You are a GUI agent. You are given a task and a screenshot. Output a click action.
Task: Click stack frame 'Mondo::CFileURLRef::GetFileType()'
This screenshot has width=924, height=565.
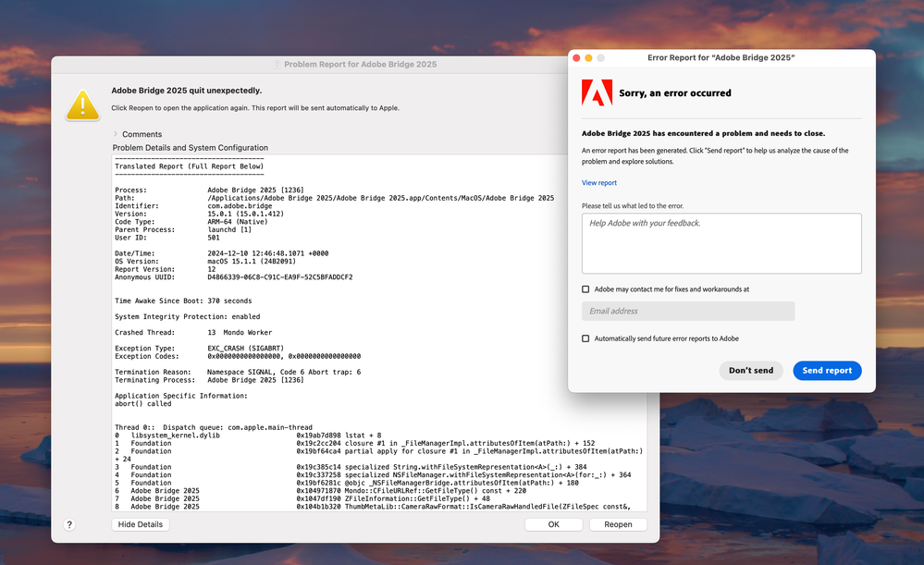(x=436, y=491)
